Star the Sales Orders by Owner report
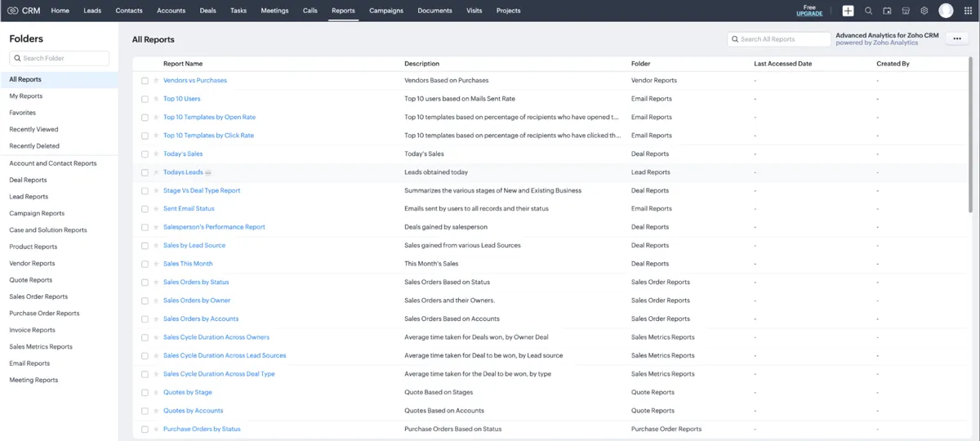The image size is (980, 441). click(156, 301)
